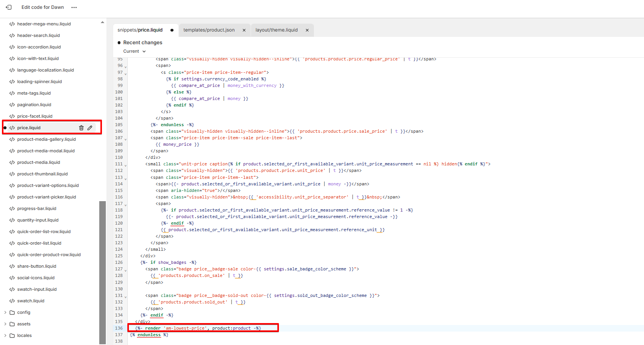The image size is (644, 345).
Task: Place cursor on line 136 render code
Action: pyautogui.click(x=198, y=328)
